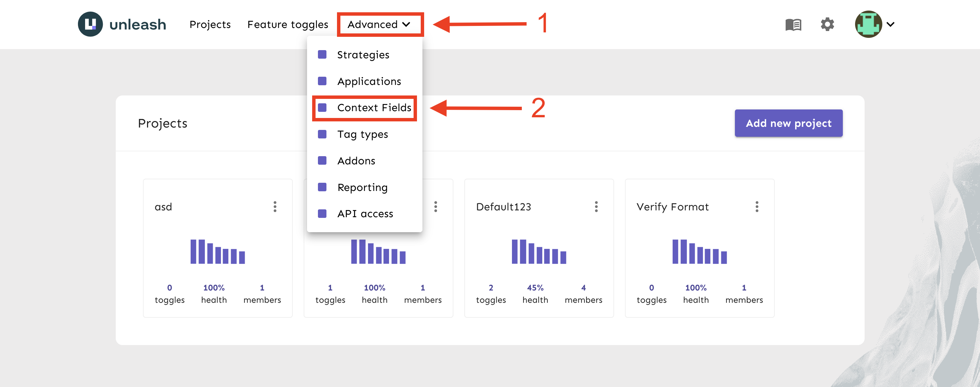The height and width of the screenshot is (387, 980).
Task: Select Context Fields from the menu
Action: pyautogui.click(x=374, y=108)
